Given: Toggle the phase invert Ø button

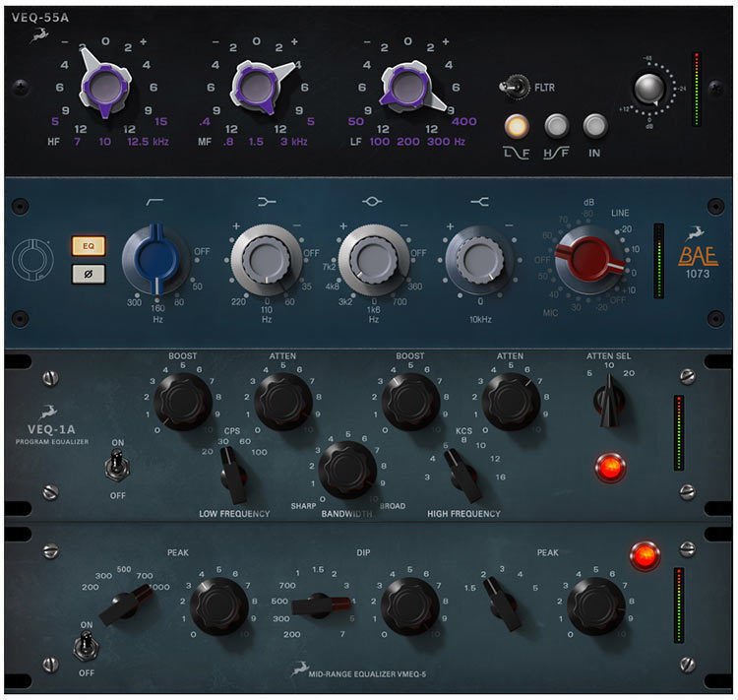Looking at the screenshot, I should point(89,274).
